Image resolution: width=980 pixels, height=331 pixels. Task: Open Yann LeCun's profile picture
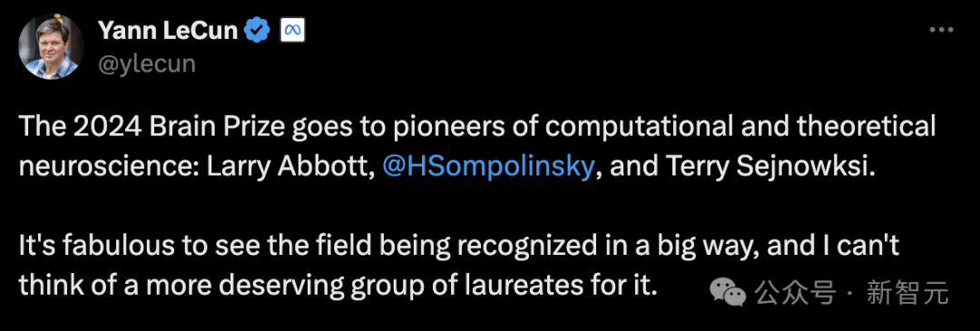coord(51,46)
